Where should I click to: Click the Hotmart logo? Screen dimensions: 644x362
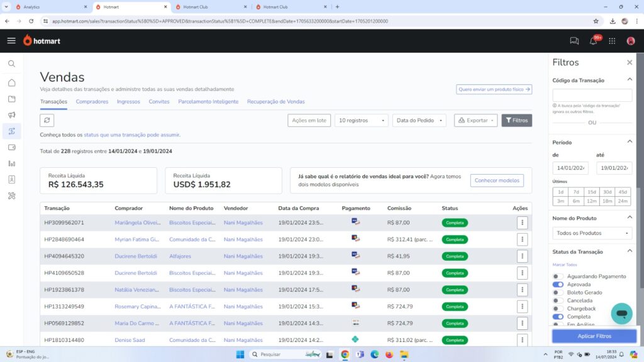(x=42, y=41)
